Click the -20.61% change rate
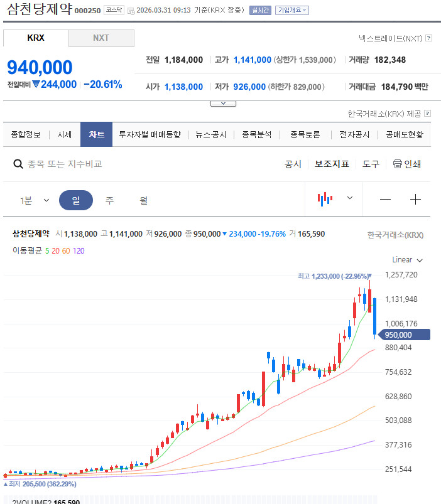The width and height of the screenshot is (441, 504). tap(102, 84)
